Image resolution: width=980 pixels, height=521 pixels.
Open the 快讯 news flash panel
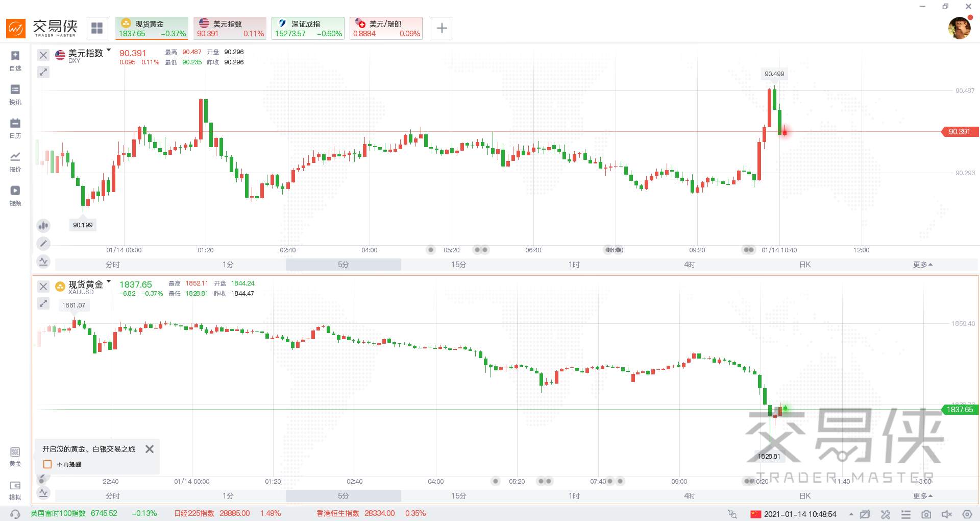(x=15, y=93)
